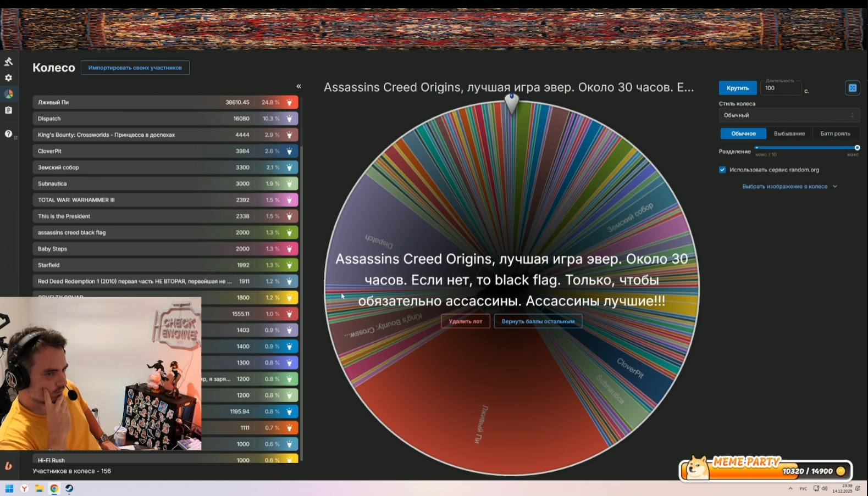
Task: Click the РУС keyboard language indicator
Action: click(x=803, y=488)
